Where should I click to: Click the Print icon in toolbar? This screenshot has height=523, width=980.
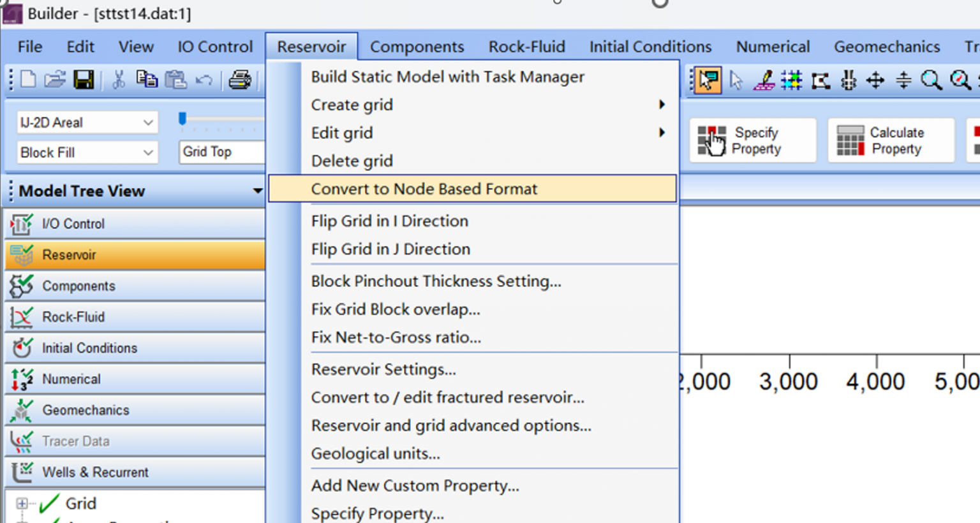pos(240,80)
